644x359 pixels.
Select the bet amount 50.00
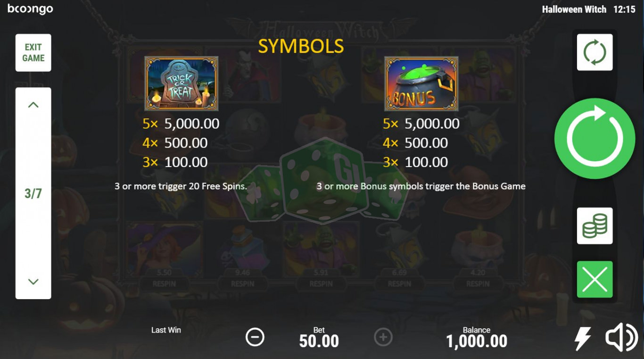(x=319, y=341)
